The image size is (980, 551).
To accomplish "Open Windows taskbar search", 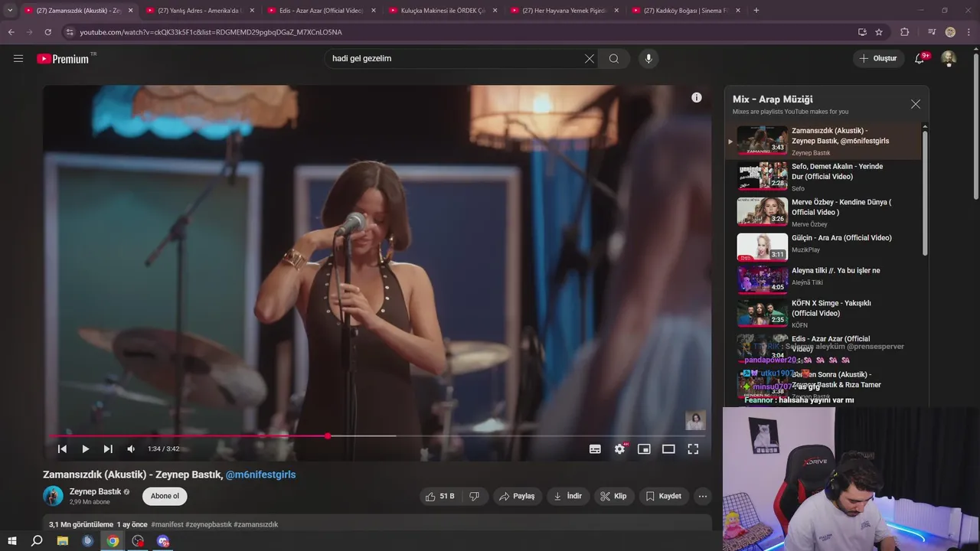I will point(37,541).
